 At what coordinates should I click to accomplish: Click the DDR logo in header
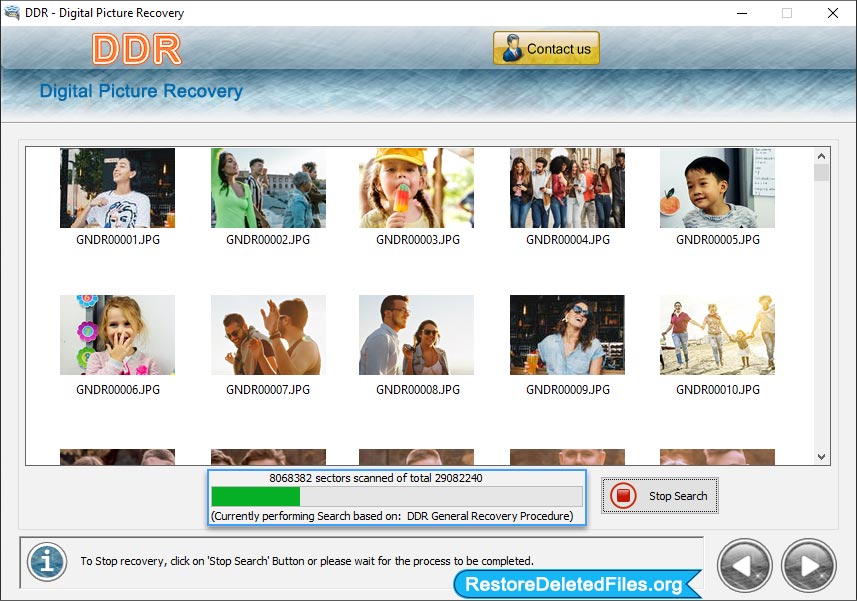pos(137,49)
